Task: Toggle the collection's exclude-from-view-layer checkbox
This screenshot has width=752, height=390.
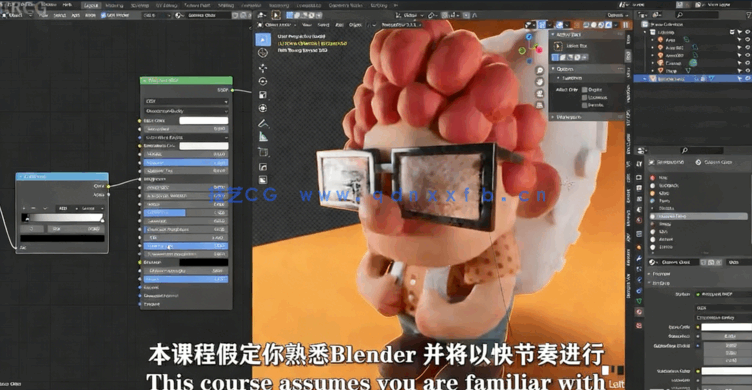Action: (x=732, y=32)
